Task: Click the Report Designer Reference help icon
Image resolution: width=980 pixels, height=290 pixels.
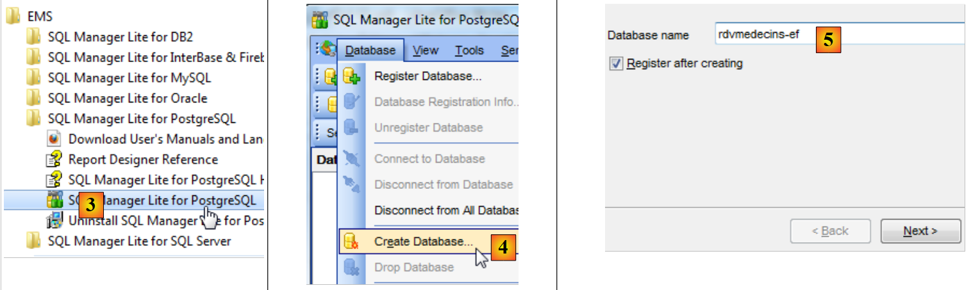Action: point(54,159)
